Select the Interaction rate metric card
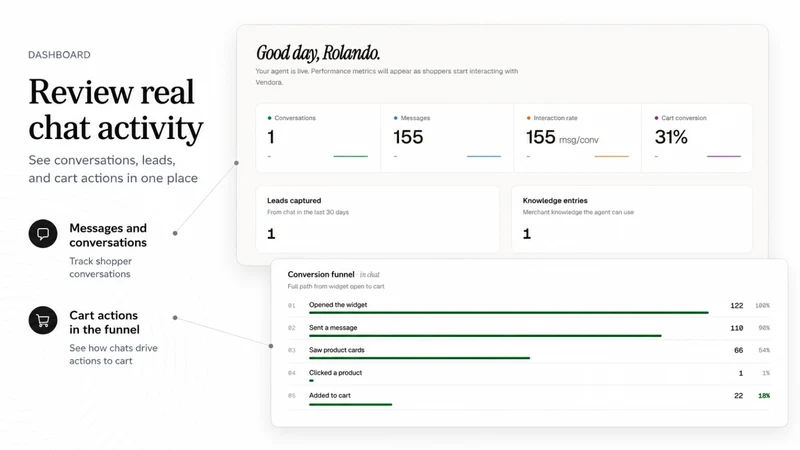 coord(577,138)
